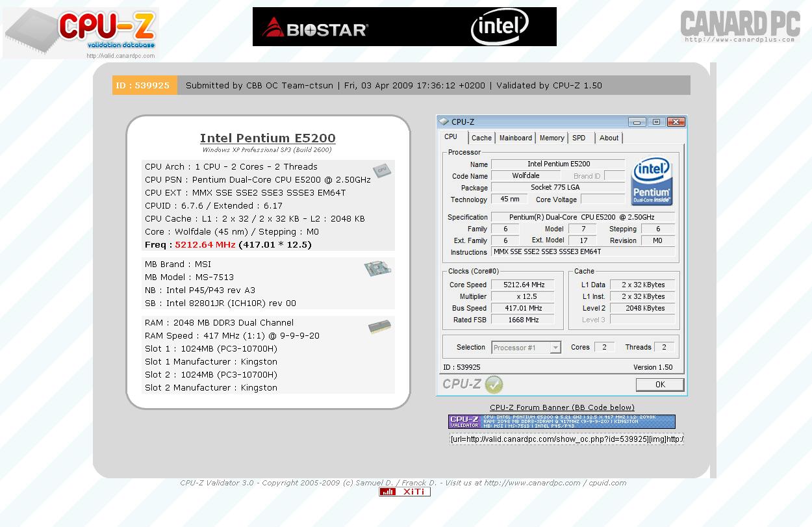The width and height of the screenshot is (812, 527).
Task: Click the L1 Data cache value
Action: 642,285
